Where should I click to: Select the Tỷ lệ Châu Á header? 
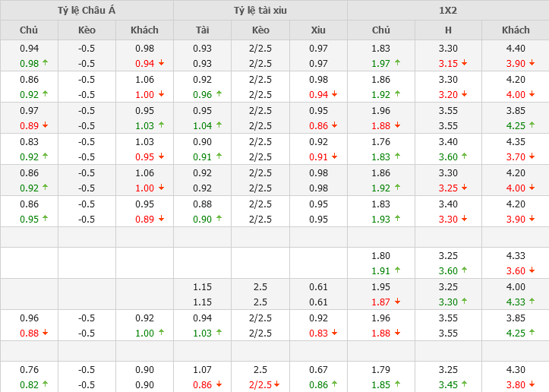[x=87, y=11]
